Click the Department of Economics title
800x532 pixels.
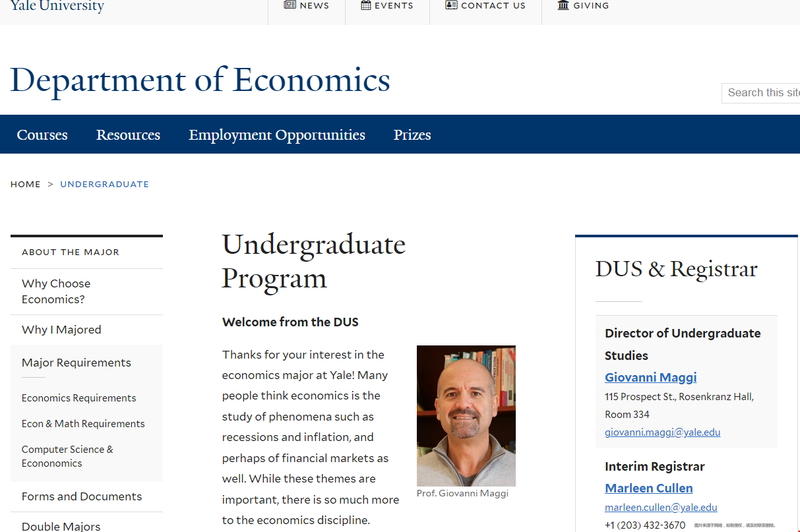click(200, 80)
